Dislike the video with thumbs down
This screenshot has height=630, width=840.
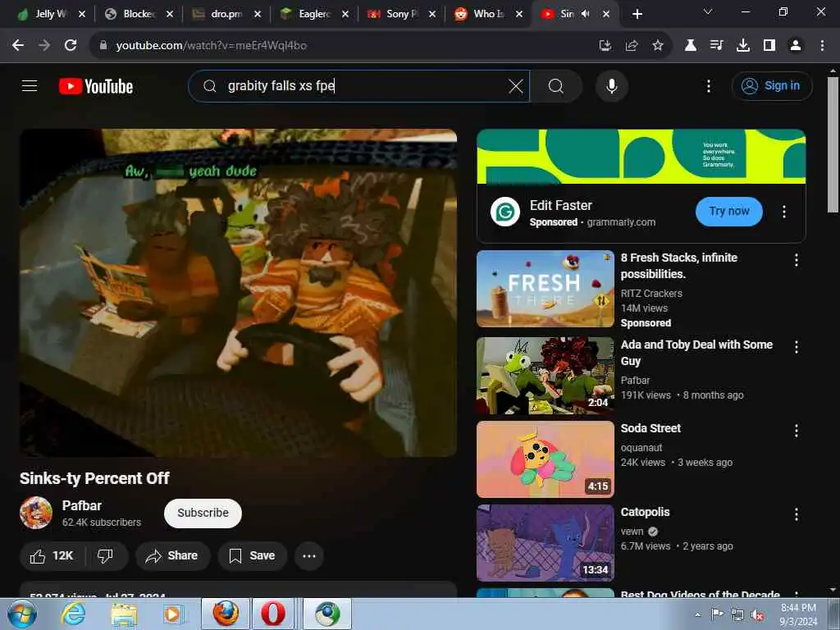(106, 556)
